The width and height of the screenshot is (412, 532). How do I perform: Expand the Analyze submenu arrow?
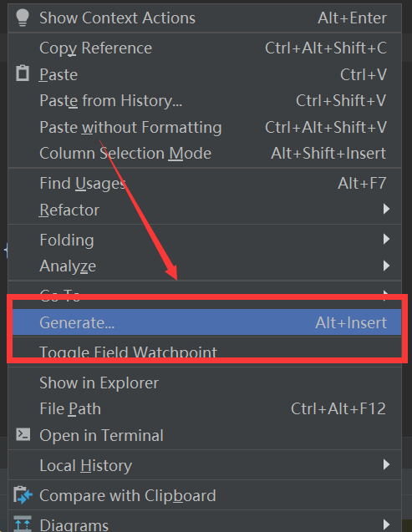[386, 266]
